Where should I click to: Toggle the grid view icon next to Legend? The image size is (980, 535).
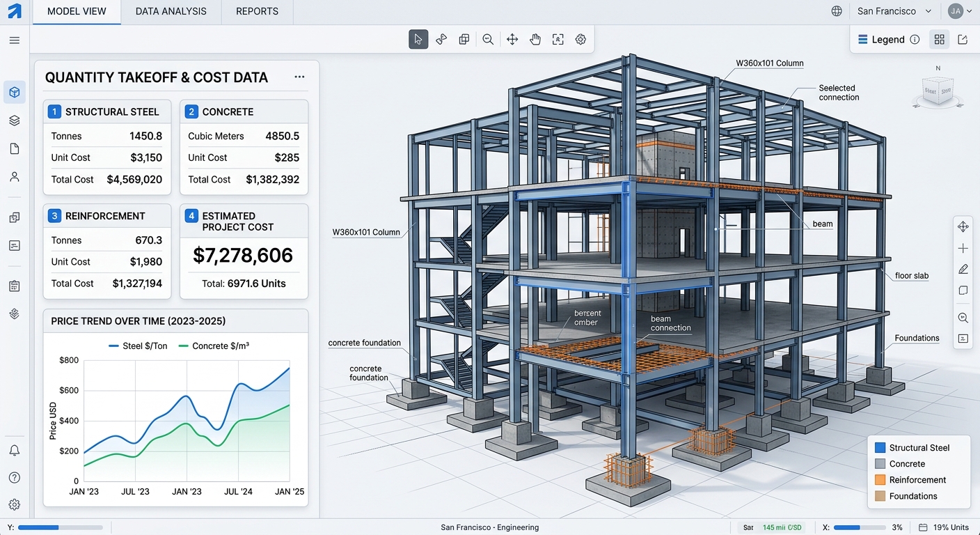[940, 40]
